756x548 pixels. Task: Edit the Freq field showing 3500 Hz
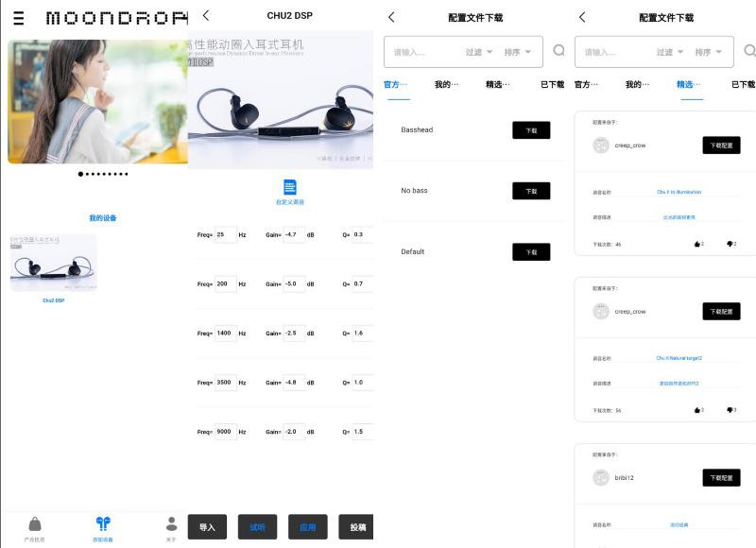[226, 383]
